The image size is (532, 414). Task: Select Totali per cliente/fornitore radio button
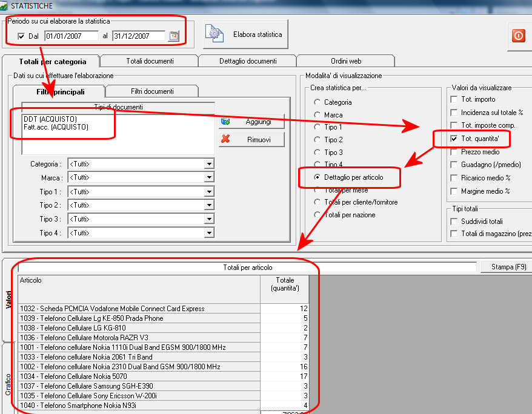pos(318,202)
